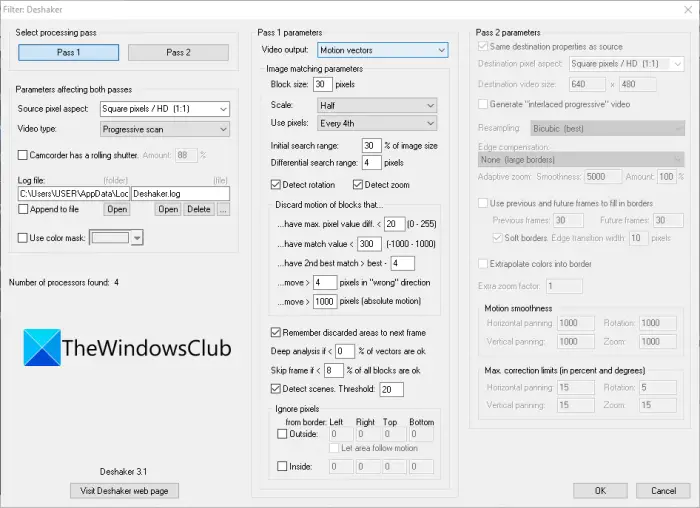Delete the log file
Image resolution: width=700 pixels, height=508 pixels.
coord(199,209)
